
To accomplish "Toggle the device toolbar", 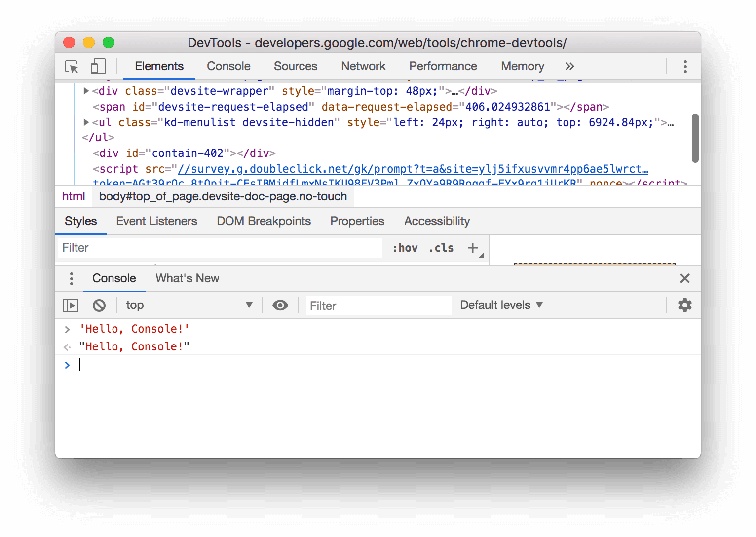I will pos(97,65).
